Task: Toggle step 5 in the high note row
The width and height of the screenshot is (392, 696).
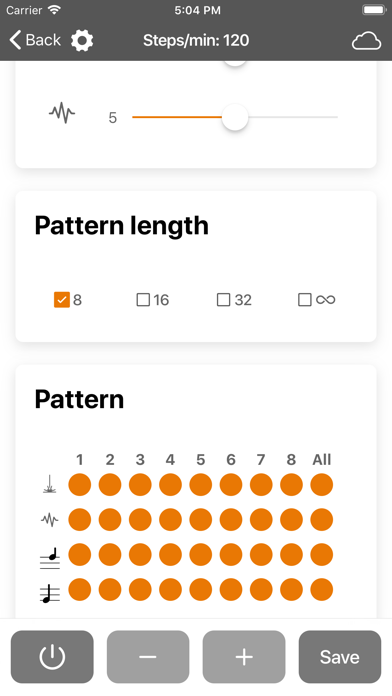Action: 201,555
